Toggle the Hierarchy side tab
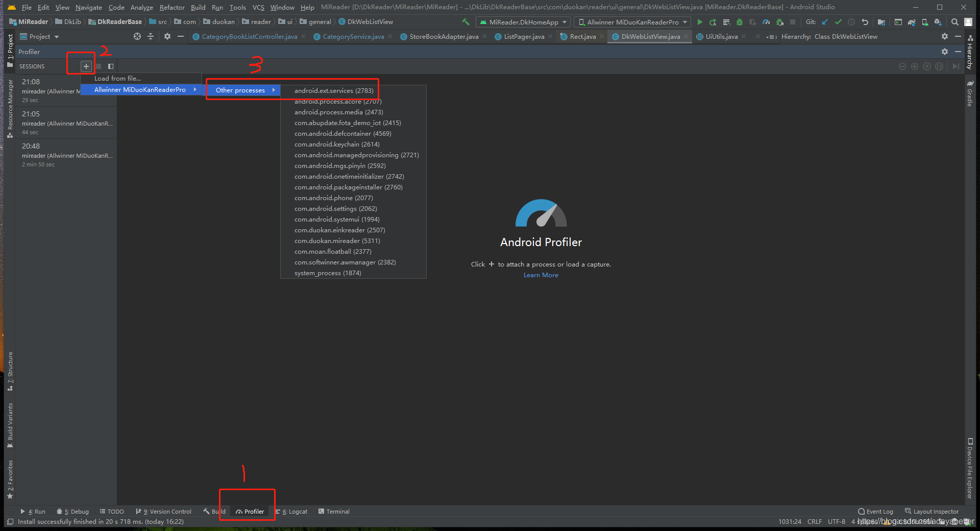 (970, 53)
